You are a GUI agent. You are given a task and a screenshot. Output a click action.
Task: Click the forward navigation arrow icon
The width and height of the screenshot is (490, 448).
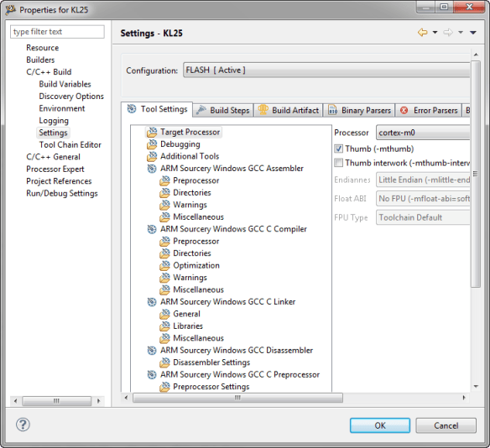click(448, 32)
